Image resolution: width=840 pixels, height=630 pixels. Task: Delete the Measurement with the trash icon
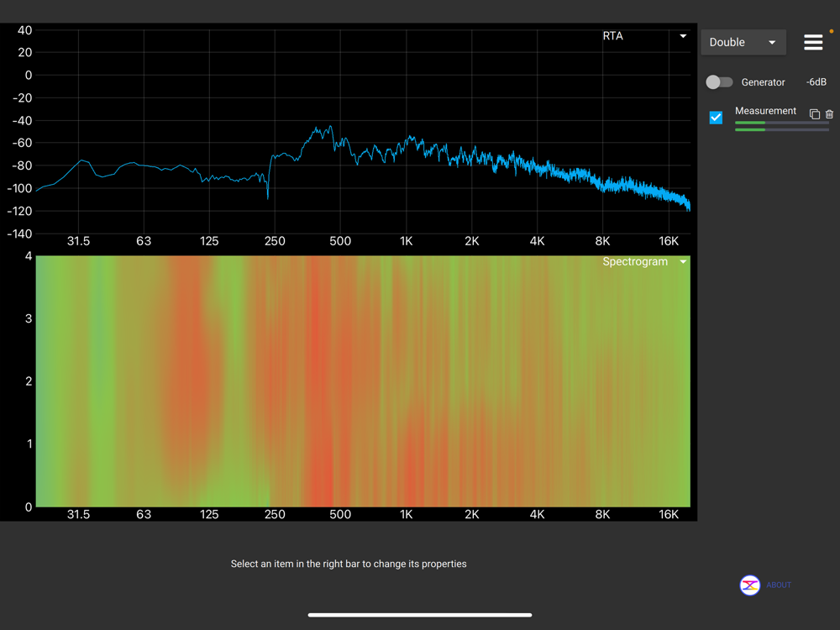pos(829,114)
